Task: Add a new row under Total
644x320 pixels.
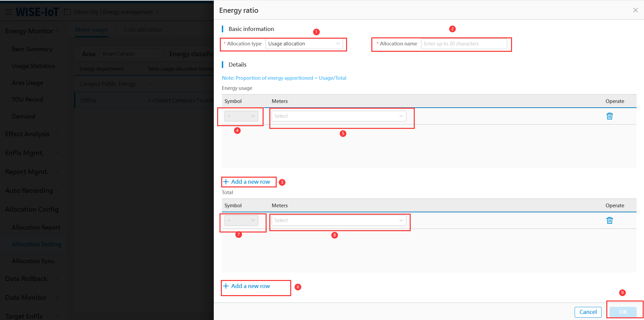Action: click(x=247, y=286)
